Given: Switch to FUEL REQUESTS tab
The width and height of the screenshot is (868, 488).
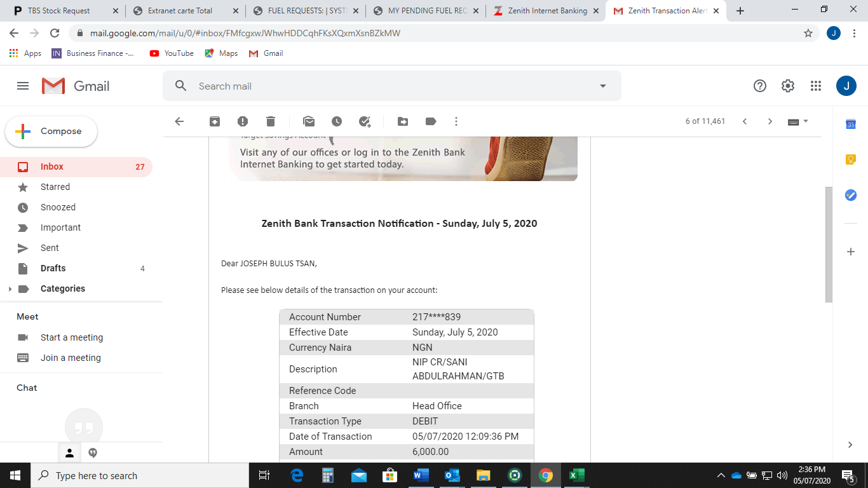Looking at the screenshot, I should click(305, 11).
